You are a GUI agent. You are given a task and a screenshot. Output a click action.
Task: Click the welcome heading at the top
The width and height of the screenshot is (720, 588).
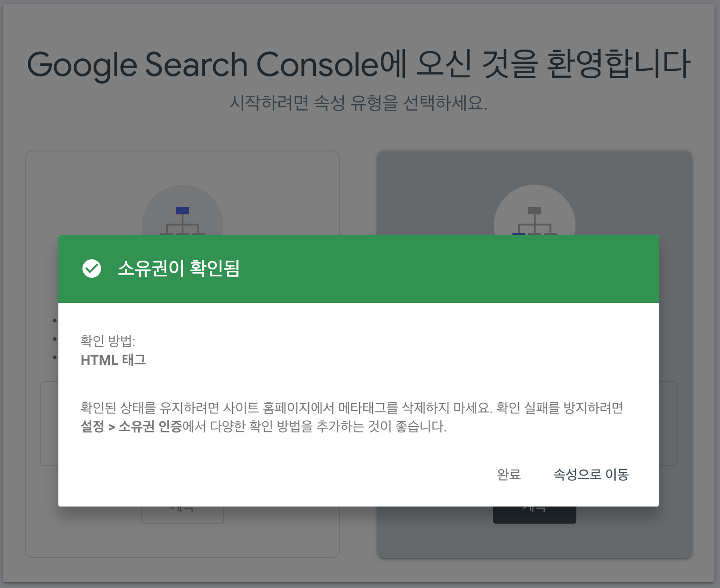click(360, 63)
